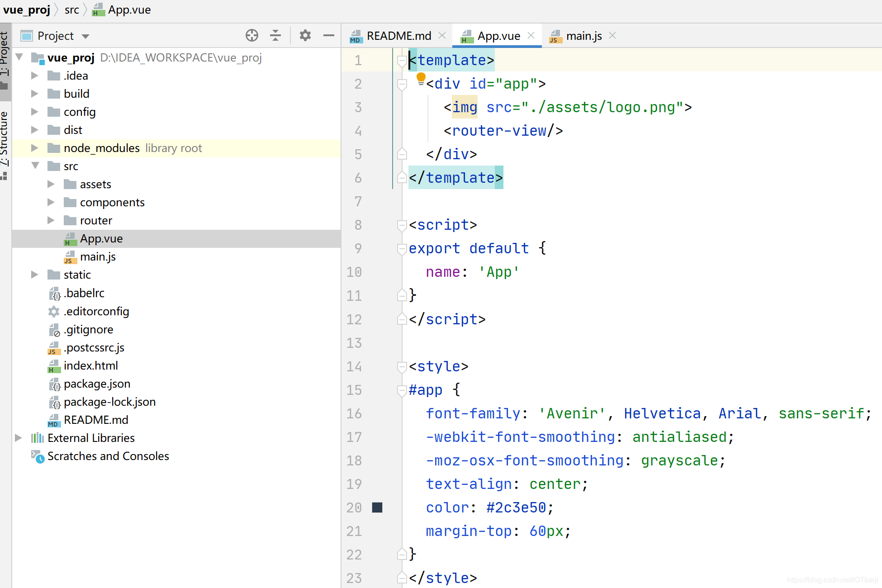Expand the components folder
The height and width of the screenshot is (588, 882).
[51, 202]
